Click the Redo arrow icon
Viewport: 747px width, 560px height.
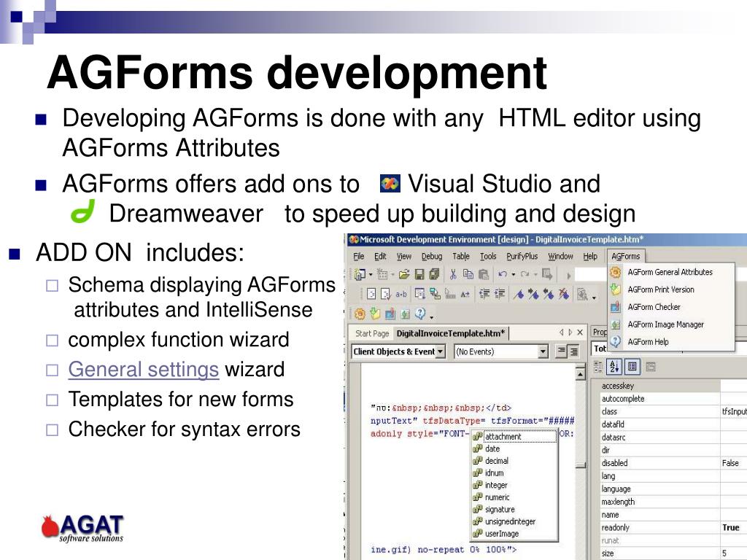tap(525, 274)
